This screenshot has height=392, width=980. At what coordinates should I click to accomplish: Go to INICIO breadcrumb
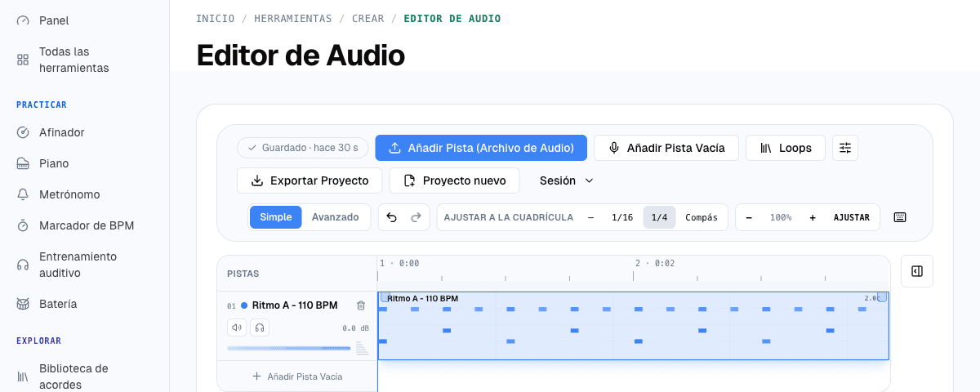click(x=216, y=18)
